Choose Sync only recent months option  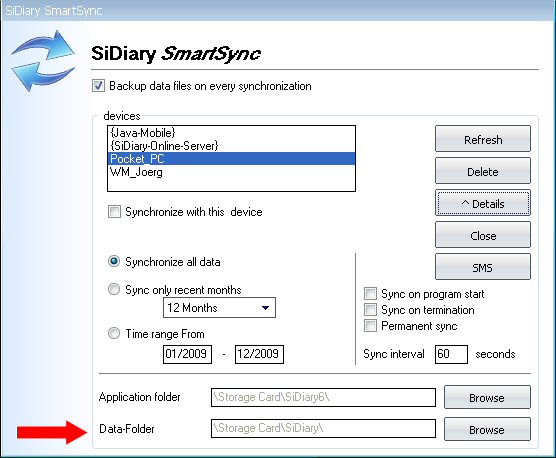point(114,289)
